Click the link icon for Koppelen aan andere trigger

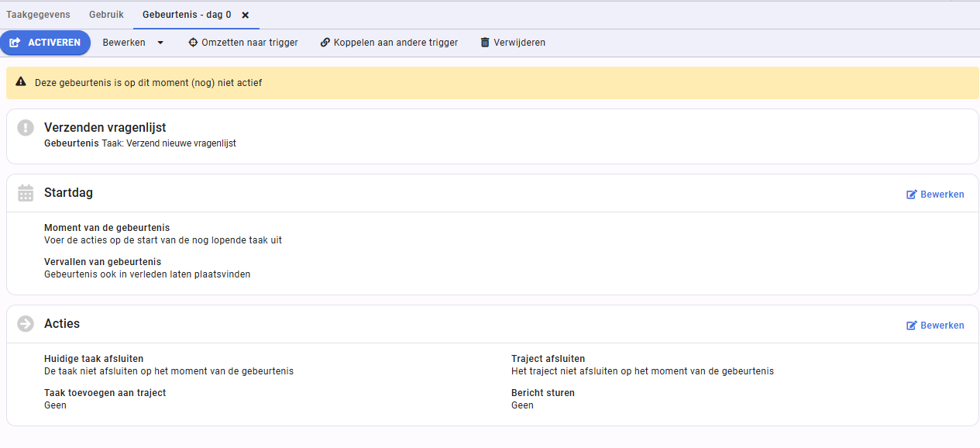pos(325,43)
